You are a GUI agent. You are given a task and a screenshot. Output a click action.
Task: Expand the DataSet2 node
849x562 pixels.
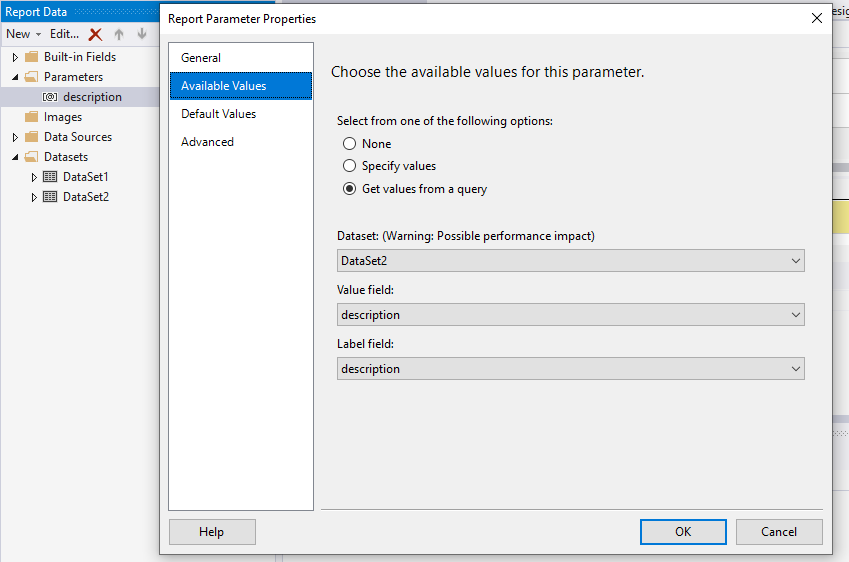pyautogui.click(x=34, y=198)
